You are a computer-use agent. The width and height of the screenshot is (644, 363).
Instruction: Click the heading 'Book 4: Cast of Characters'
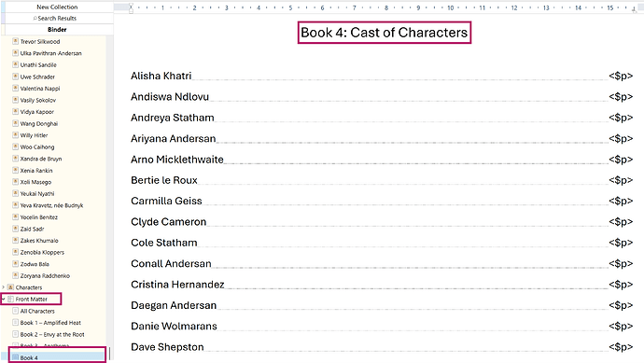point(384,33)
